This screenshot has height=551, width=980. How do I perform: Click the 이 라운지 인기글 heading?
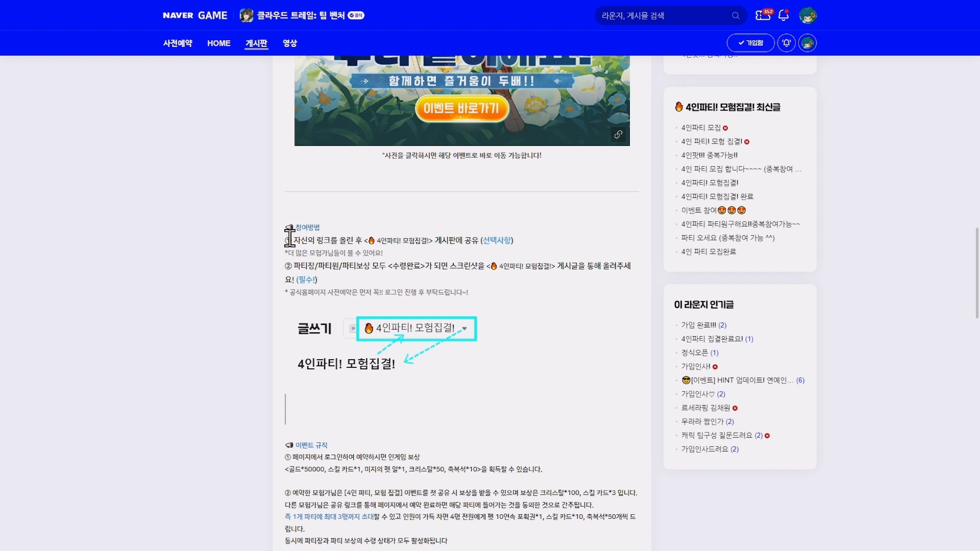pos(704,305)
